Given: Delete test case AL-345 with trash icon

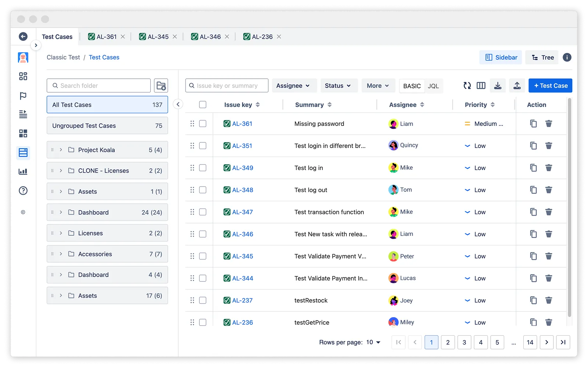Looking at the screenshot, I should click(x=549, y=256).
